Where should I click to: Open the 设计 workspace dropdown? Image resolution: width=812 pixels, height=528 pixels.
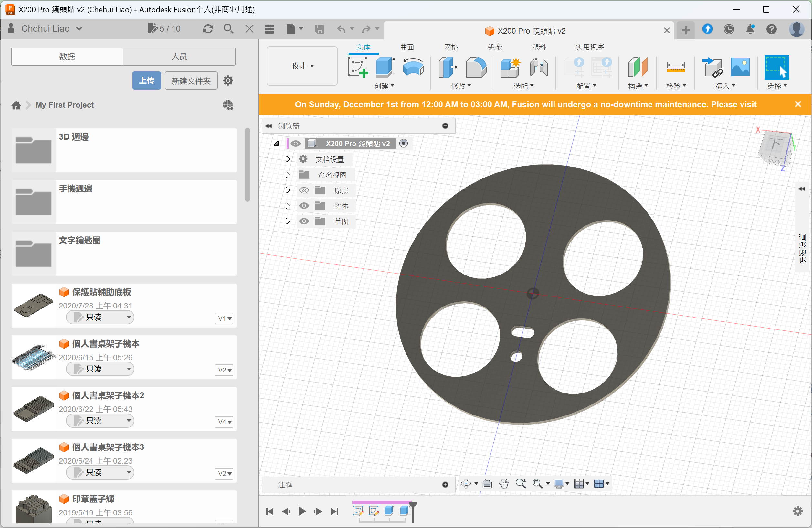click(x=302, y=66)
